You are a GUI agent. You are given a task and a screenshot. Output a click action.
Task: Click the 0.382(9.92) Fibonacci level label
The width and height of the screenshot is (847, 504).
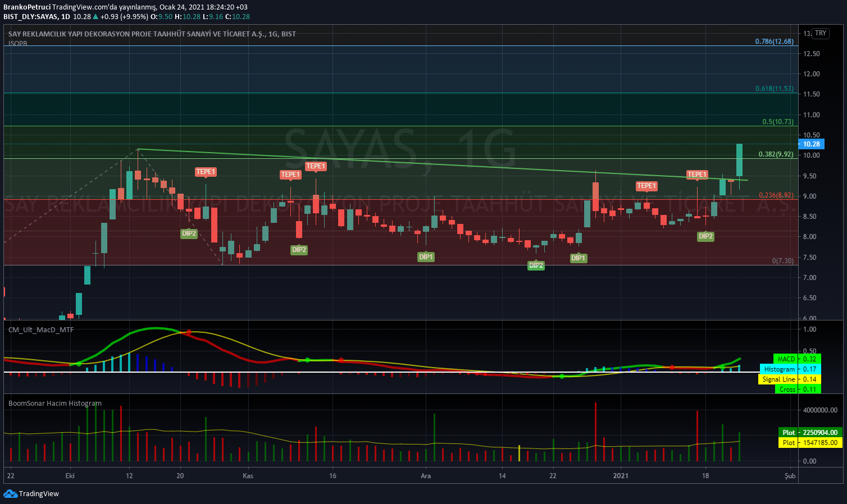pyautogui.click(x=776, y=154)
